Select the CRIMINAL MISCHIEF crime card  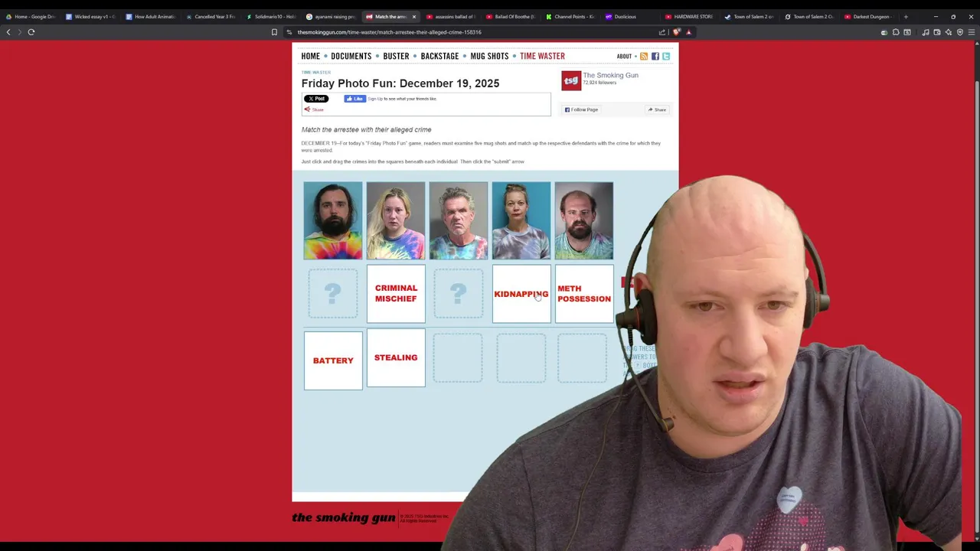pos(396,294)
